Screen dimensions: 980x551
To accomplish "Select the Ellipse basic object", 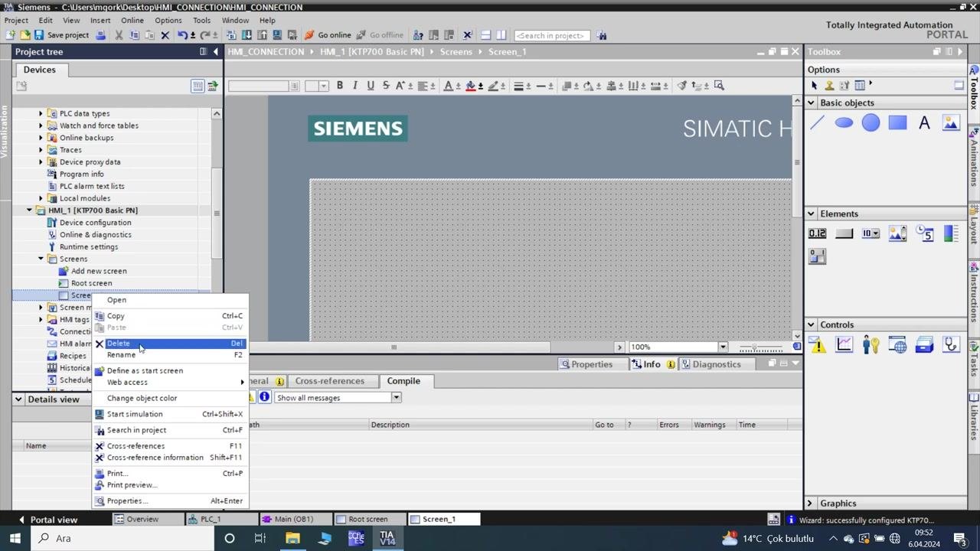I will pyautogui.click(x=844, y=122).
